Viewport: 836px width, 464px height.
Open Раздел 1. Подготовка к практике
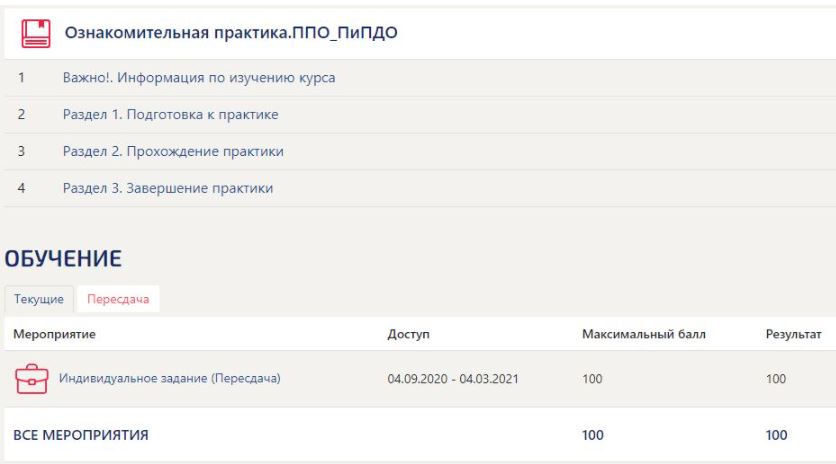click(x=170, y=114)
